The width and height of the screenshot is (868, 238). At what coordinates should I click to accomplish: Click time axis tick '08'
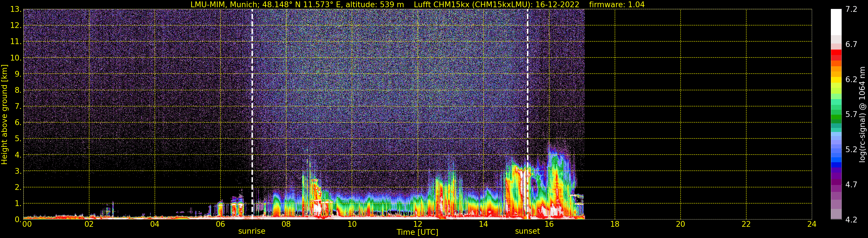(x=286, y=224)
